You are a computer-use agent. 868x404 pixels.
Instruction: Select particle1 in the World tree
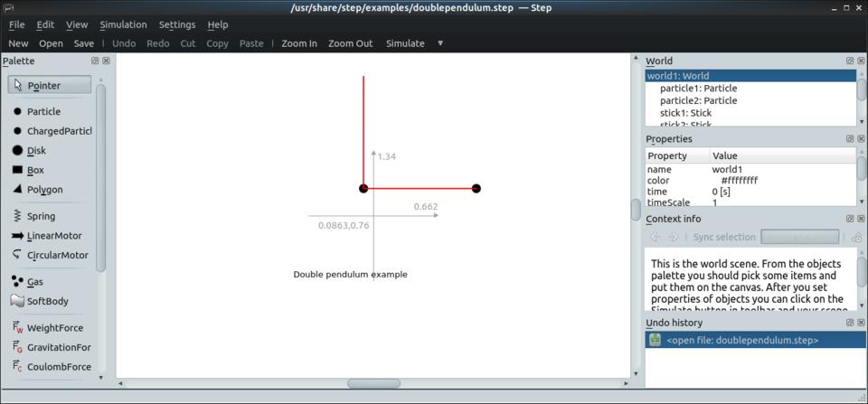(698, 89)
